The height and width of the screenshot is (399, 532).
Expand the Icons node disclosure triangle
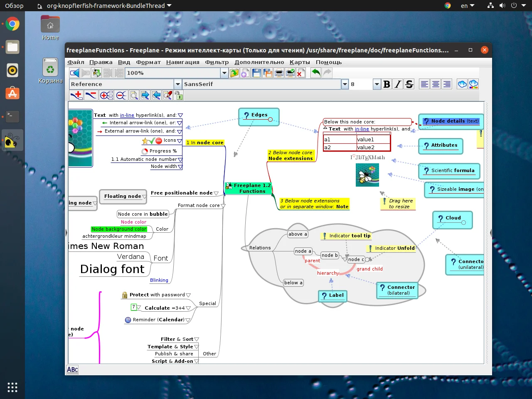[180, 140]
